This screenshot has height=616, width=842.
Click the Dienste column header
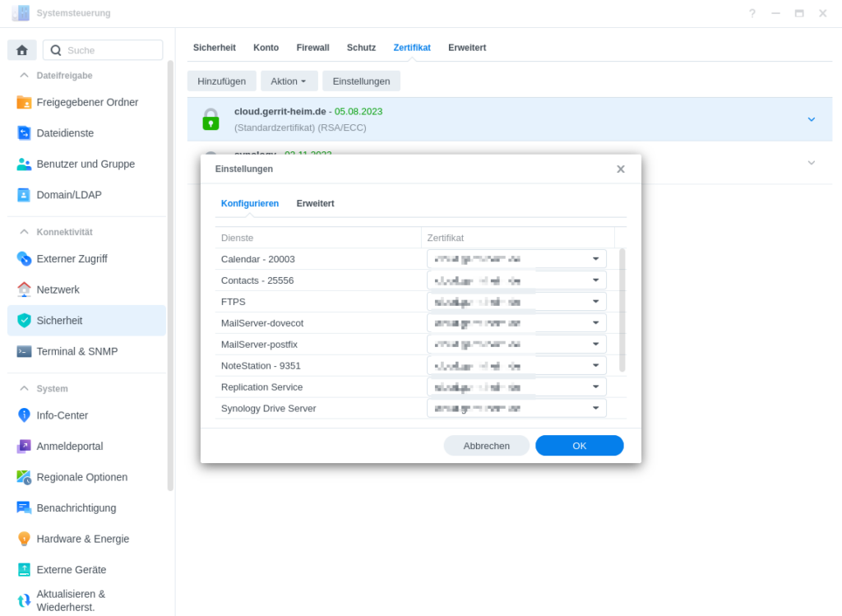(x=318, y=238)
